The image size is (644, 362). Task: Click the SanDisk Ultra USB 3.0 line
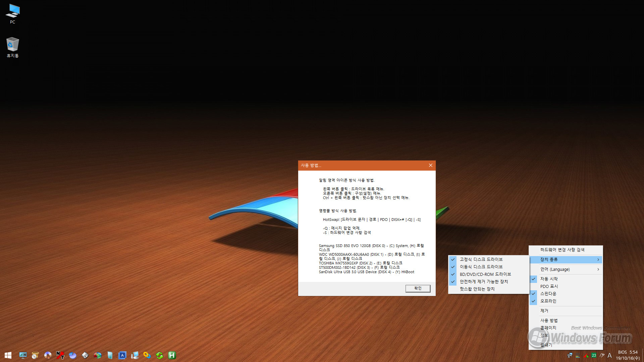click(367, 272)
